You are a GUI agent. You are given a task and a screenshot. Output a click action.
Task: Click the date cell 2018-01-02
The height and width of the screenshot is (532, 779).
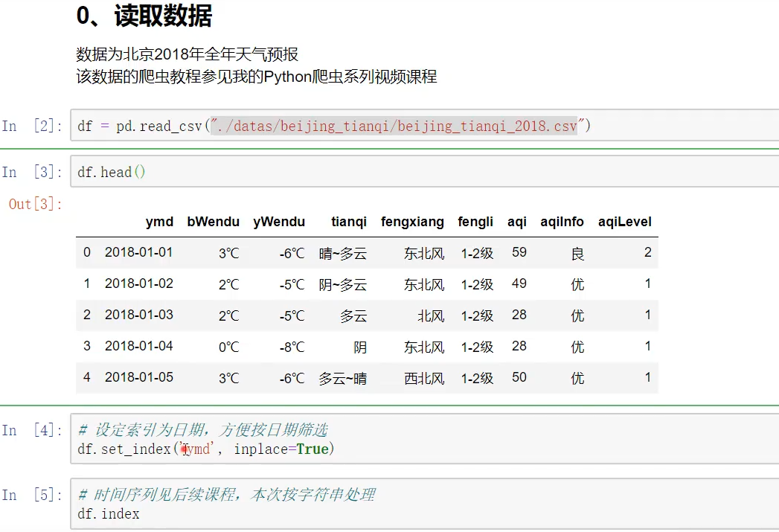(x=138, y=283)
